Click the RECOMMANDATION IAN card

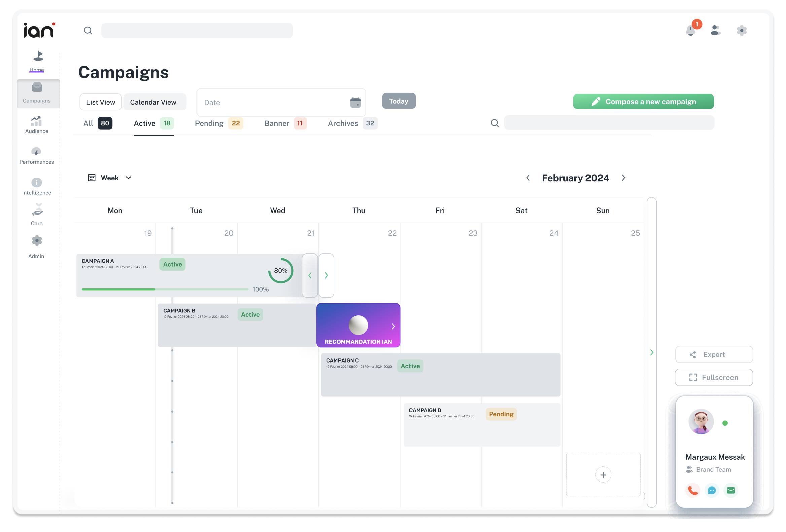(x=358, y=325)
